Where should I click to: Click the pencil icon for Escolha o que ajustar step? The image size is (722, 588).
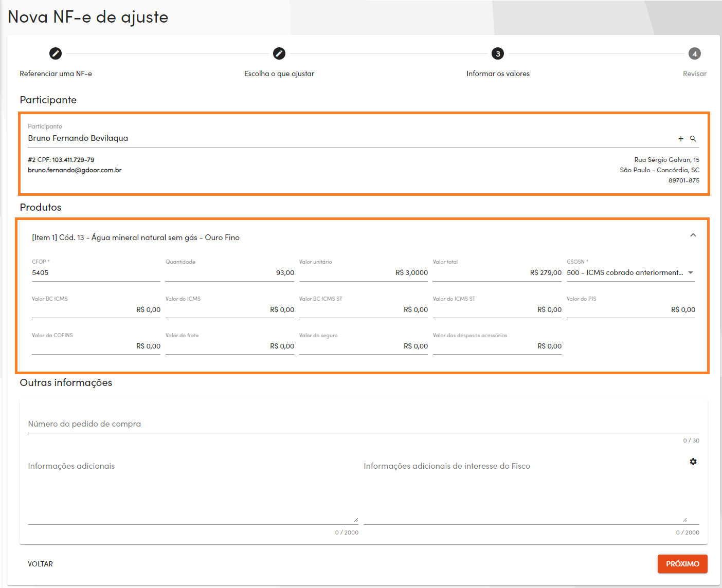[279, 53]
